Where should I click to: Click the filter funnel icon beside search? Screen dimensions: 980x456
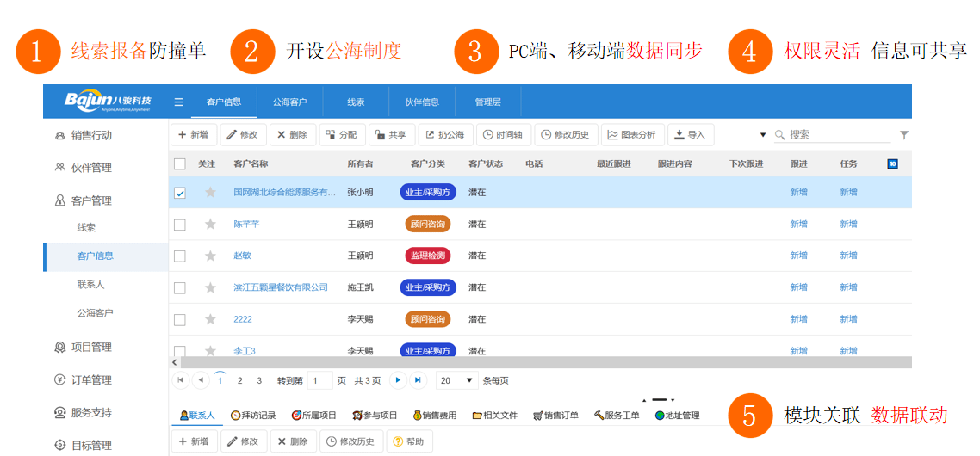[904, 135]
